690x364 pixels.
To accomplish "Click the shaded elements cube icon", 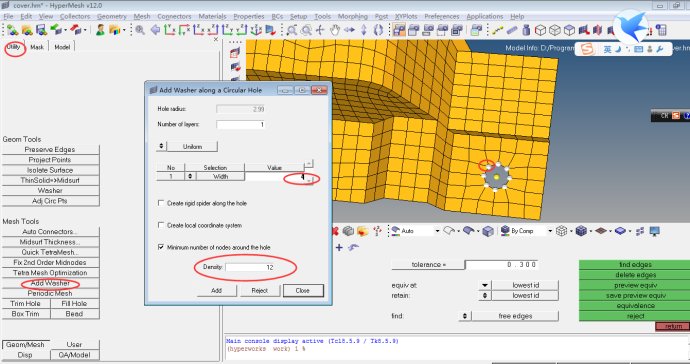I will coord(581,231).
